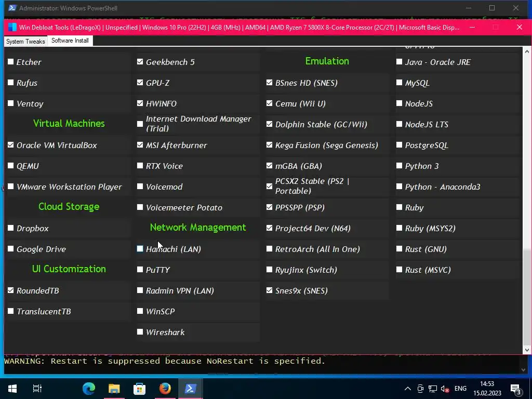Check RetroArch (All In One)
Image resolution: width=532 pixels, height=399 pixels.
[x=270, y=249]
